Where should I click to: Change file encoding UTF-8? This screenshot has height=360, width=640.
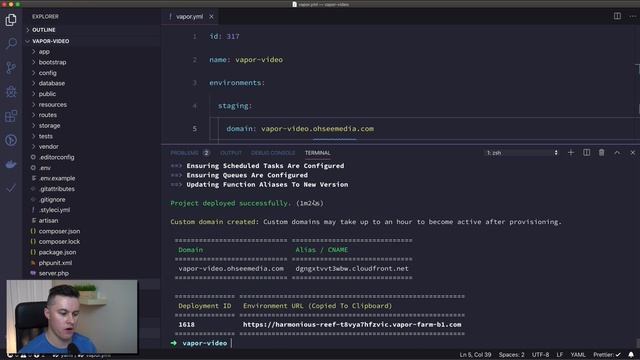(540, 355)
